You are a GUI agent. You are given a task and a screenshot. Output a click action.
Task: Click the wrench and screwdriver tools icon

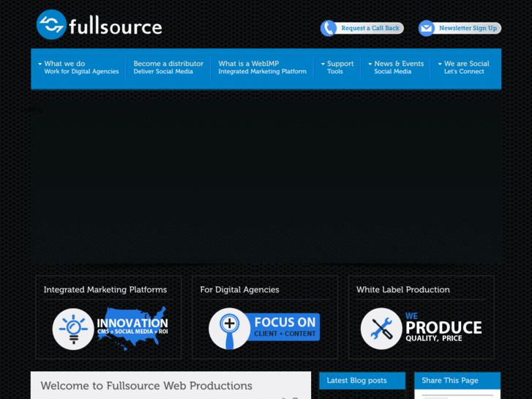point(381,329)
